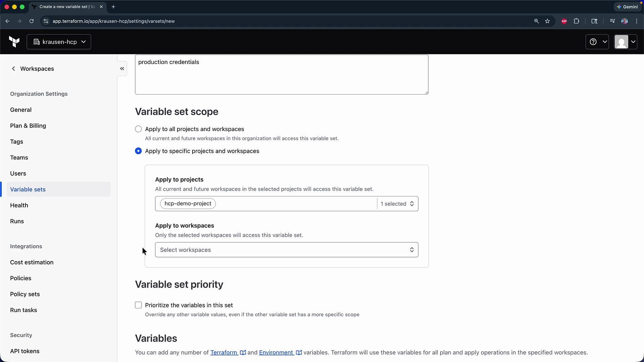Open the Environment variables documentation link
This screenshot has height=362, width=644.
[x=280, y=353]
